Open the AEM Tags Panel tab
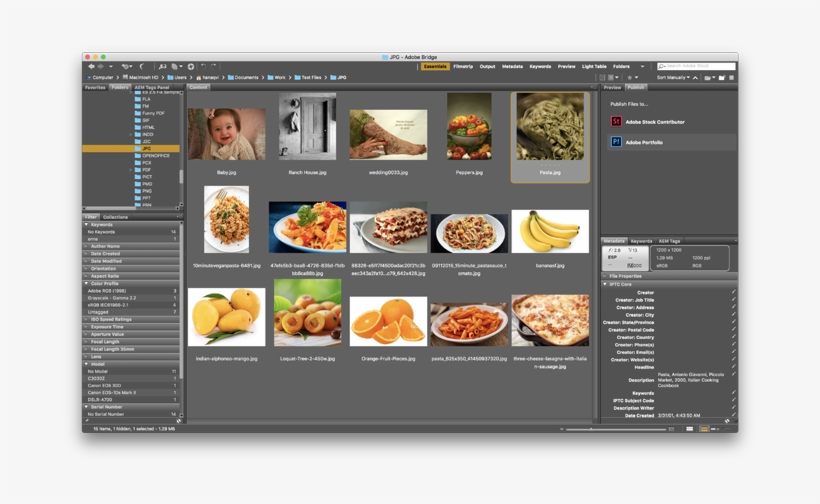This screenshot has height=504, width=820. pos(152,87)
